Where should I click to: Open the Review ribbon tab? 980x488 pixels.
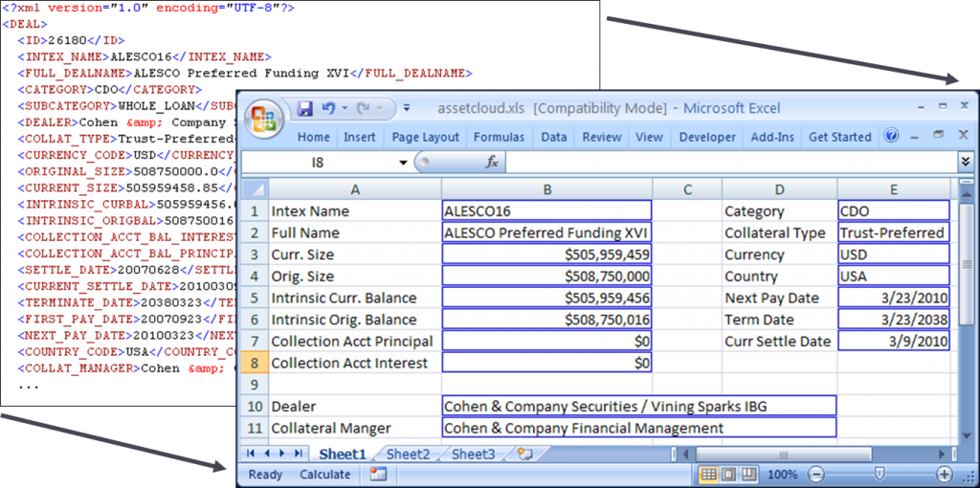tap(602, 138)
